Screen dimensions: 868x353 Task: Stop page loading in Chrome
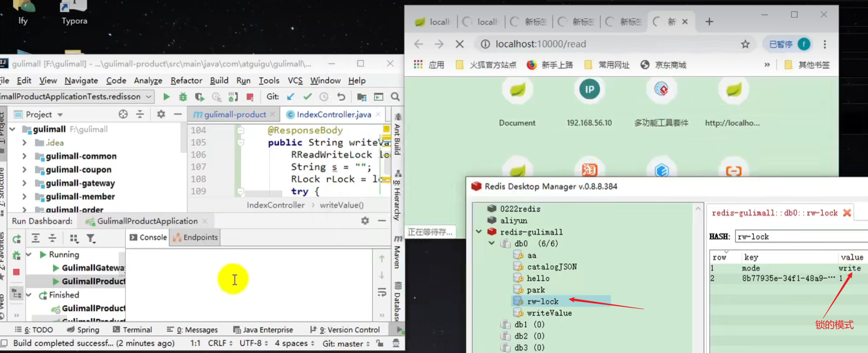460,44
